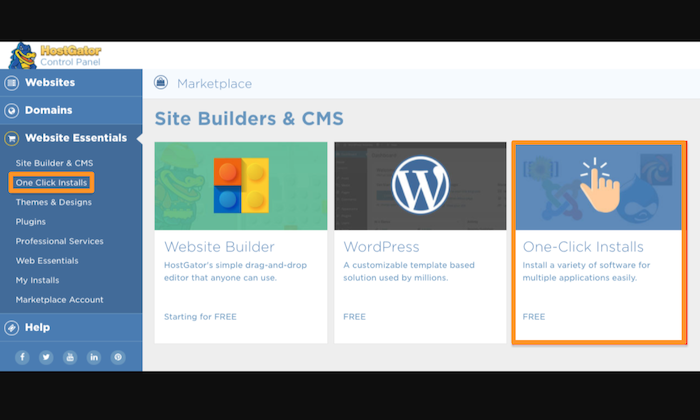Expand the Domains sidebar section
This screenshot has width=700, height=420.
(48, 110)
